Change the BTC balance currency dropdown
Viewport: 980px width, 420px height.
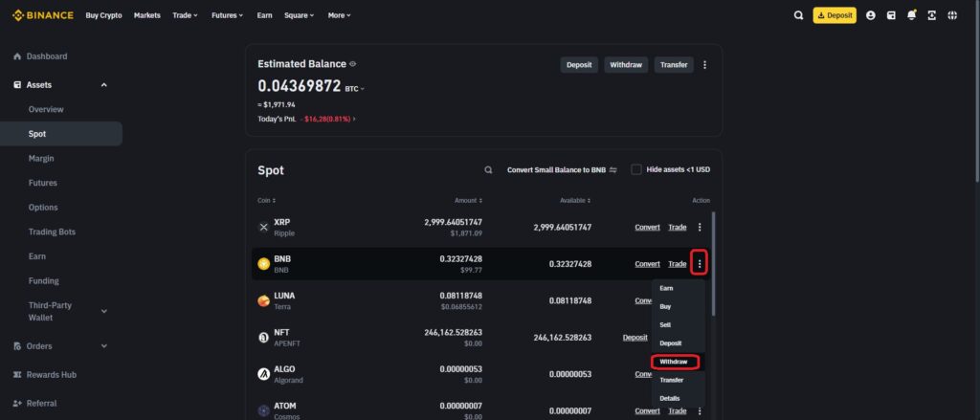[x=354, y=89]
